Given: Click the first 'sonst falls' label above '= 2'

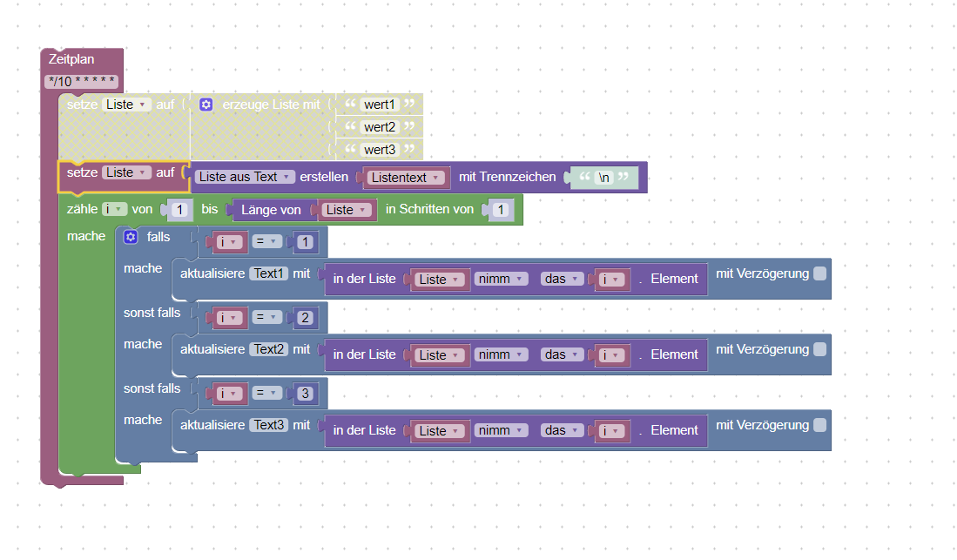Looking at the screenshot, I should point(152,313).
